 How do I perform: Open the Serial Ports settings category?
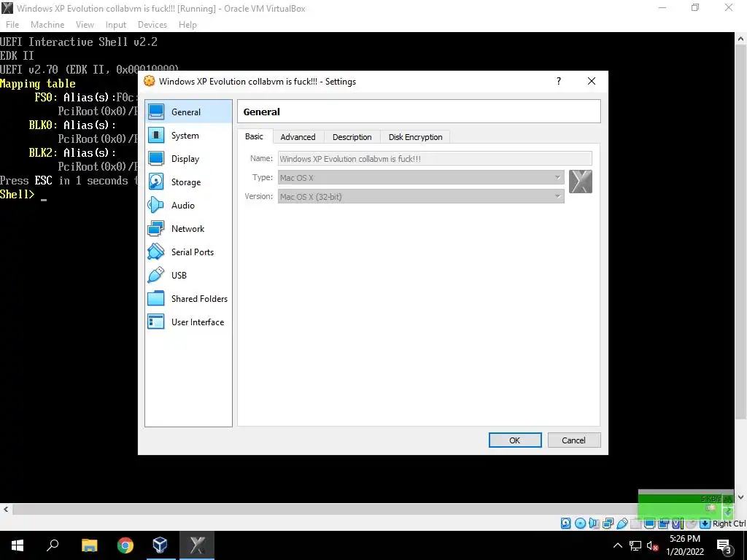tap(188, 252)
